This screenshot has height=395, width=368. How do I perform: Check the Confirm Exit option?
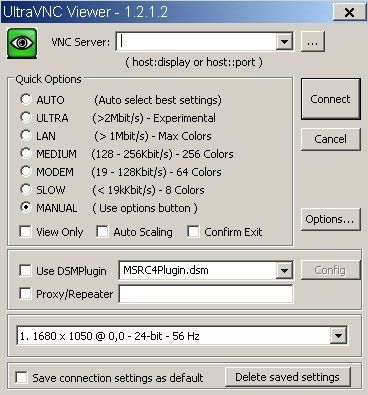pos(193,231)
